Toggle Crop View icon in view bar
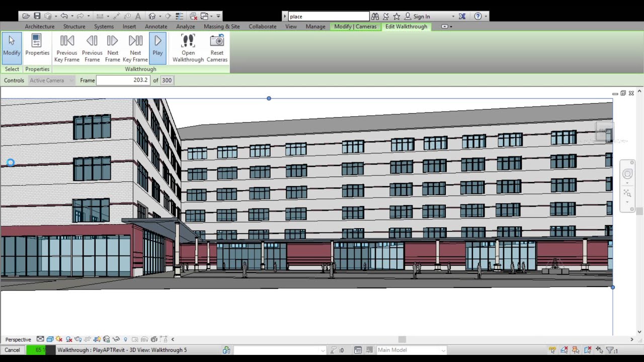This screenshot has width=644, height=362. click(x=87, y=339)
